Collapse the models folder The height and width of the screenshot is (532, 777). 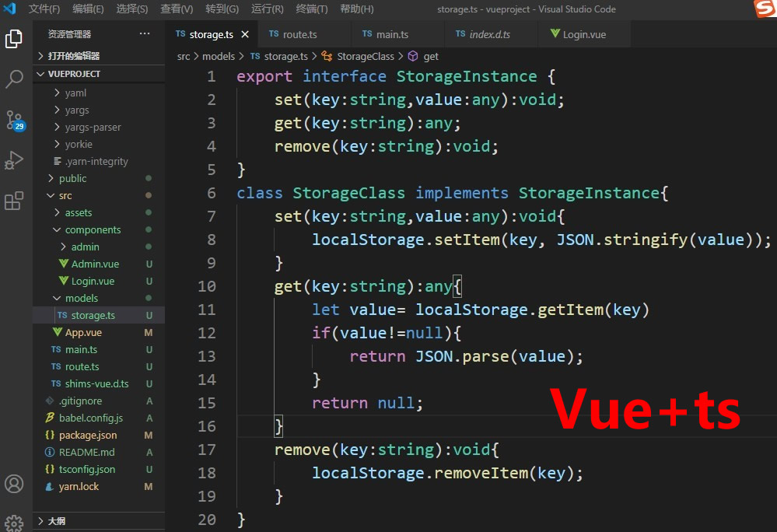click(x=99, y=298)
